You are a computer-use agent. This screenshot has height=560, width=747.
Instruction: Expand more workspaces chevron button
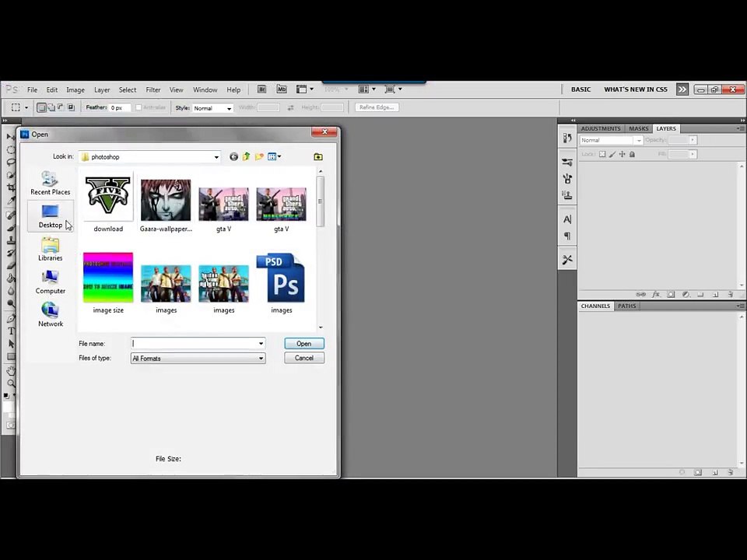point(682,89)
